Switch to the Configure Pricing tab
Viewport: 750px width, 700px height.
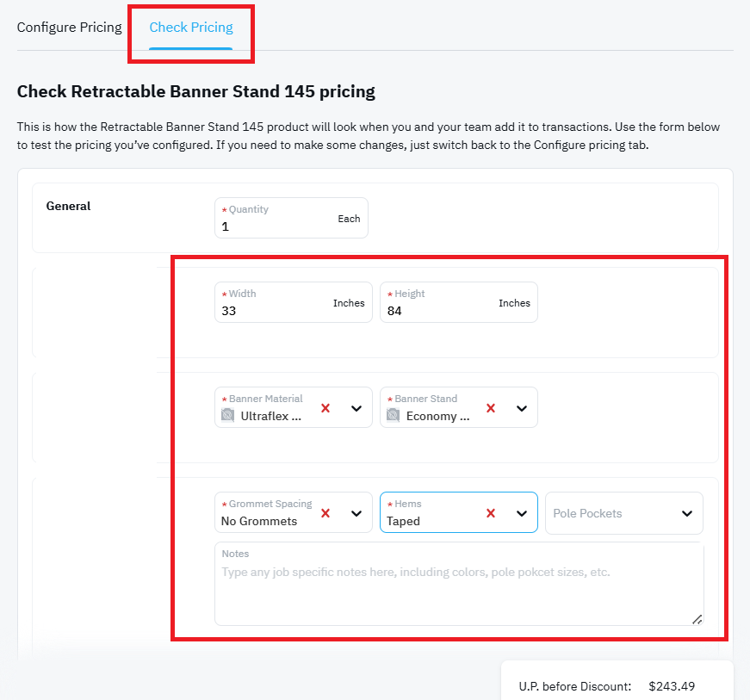pyautogui.click(x=70, y=28)
